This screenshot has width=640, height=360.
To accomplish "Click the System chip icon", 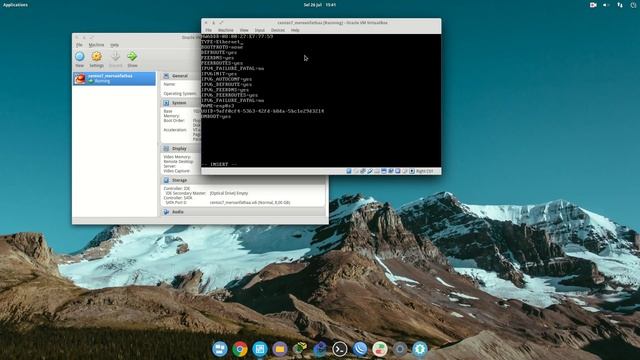I will (166, 103).
